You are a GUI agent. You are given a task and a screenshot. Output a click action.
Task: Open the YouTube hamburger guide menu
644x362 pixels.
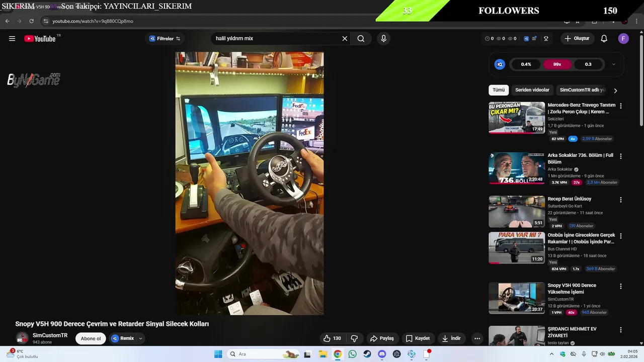point(12,39)
